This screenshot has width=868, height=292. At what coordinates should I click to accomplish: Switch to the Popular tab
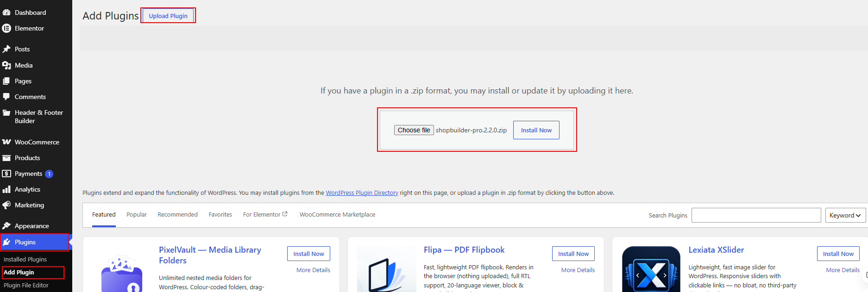click(137, 214)
